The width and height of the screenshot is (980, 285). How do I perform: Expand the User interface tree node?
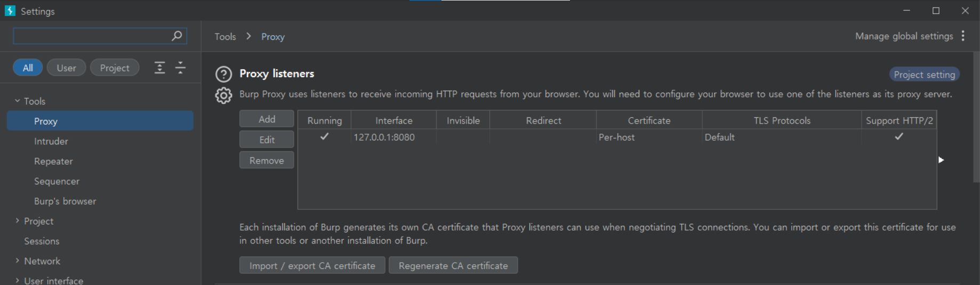[17, 280]
